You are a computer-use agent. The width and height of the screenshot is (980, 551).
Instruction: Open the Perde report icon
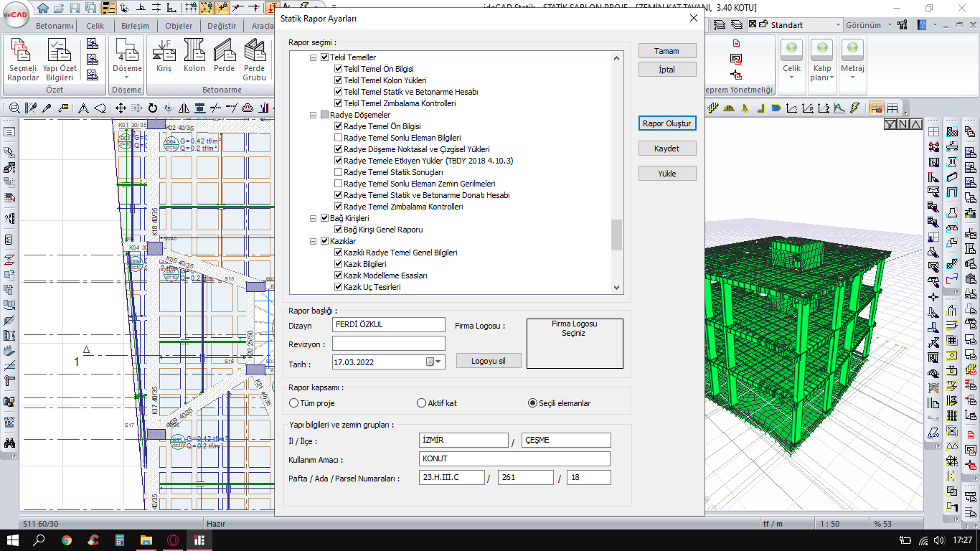[224, 56]
